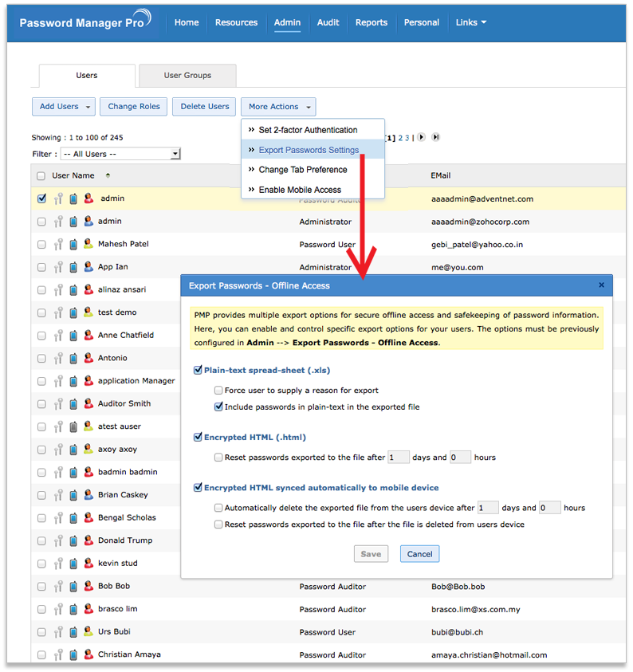Select Enable Mobile Access menu entry
This screenshot has width=633, height=672.
point(300,190)
